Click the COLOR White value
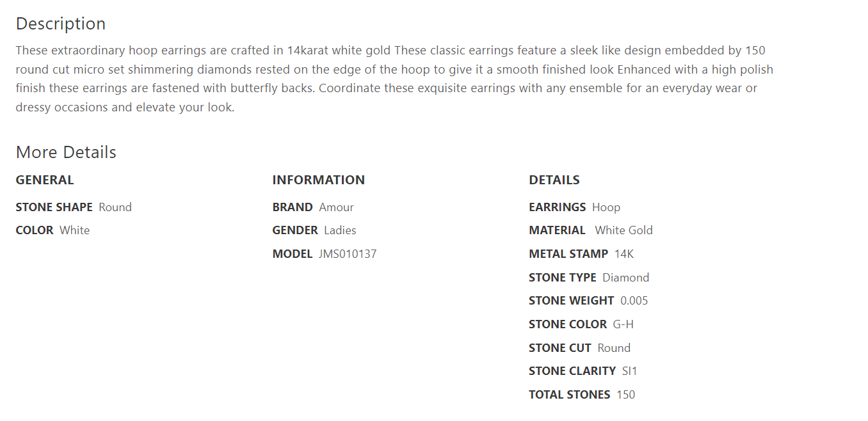 74,230
